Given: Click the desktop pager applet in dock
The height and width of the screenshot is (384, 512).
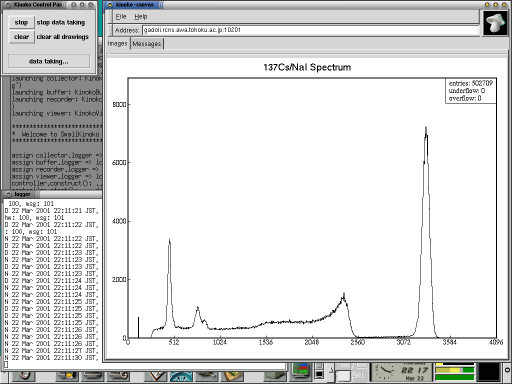Looking at the screenshot, I should click(350, 372).
